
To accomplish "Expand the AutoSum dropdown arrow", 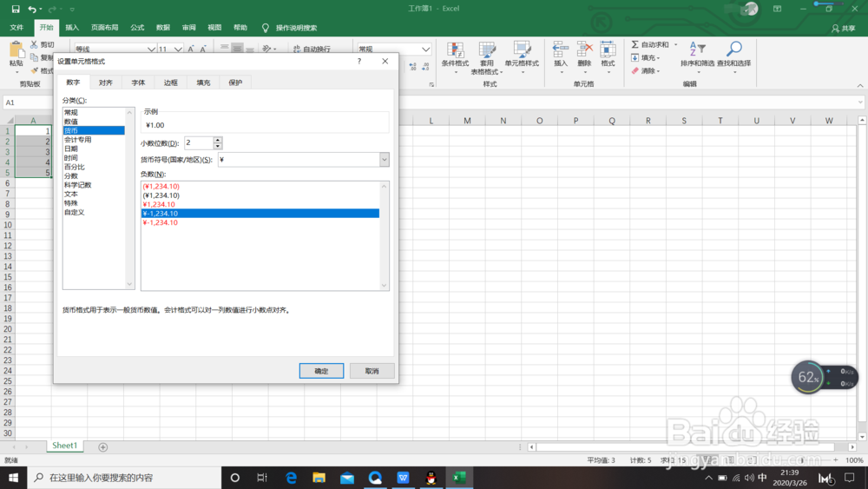I will [675, 44].
